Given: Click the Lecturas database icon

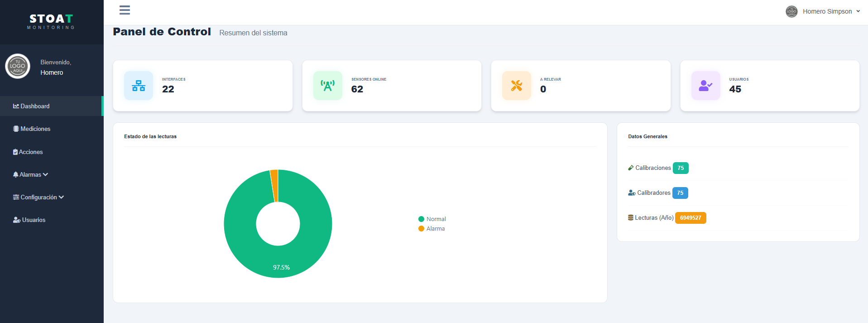Looking at the screenshot, I should [x=631, y=218].
